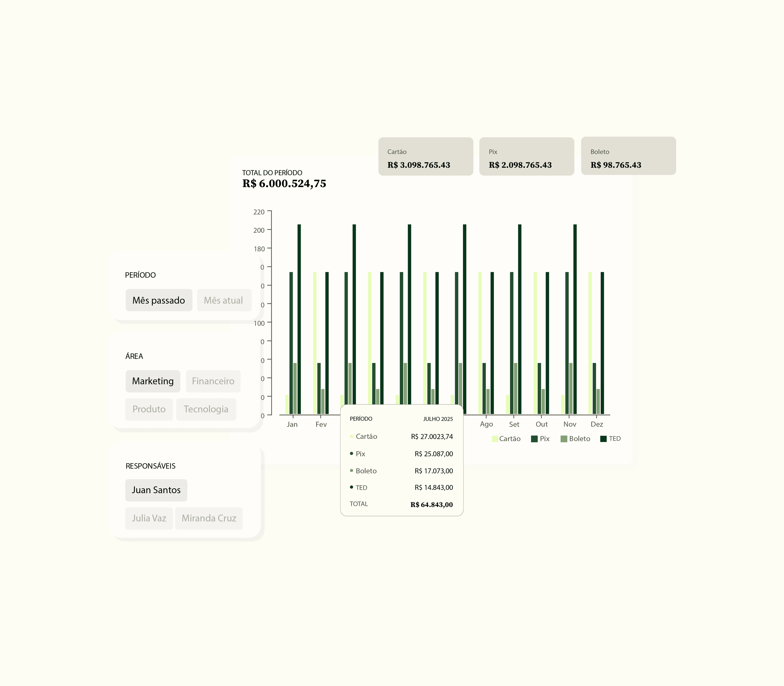This screenshot has height=686, width=784.
Task: Click the tall TED bar for Nov
Action: 575,318
